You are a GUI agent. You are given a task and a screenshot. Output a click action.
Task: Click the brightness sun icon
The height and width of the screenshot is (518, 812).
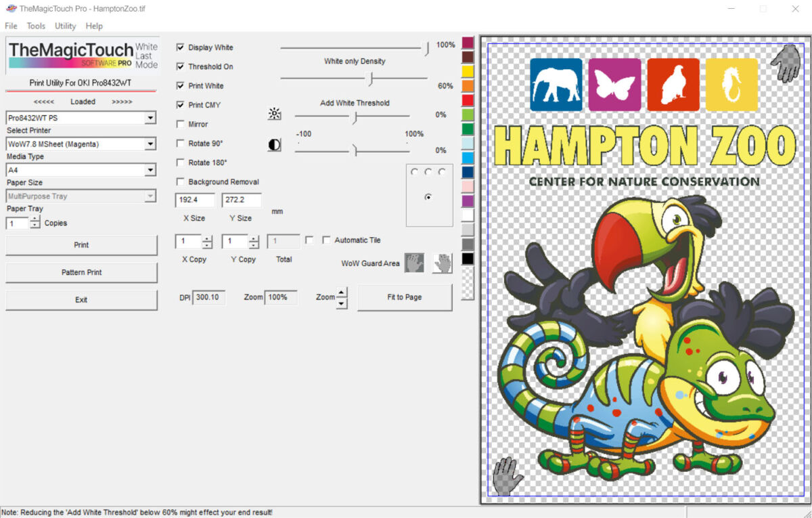(274, 114)
